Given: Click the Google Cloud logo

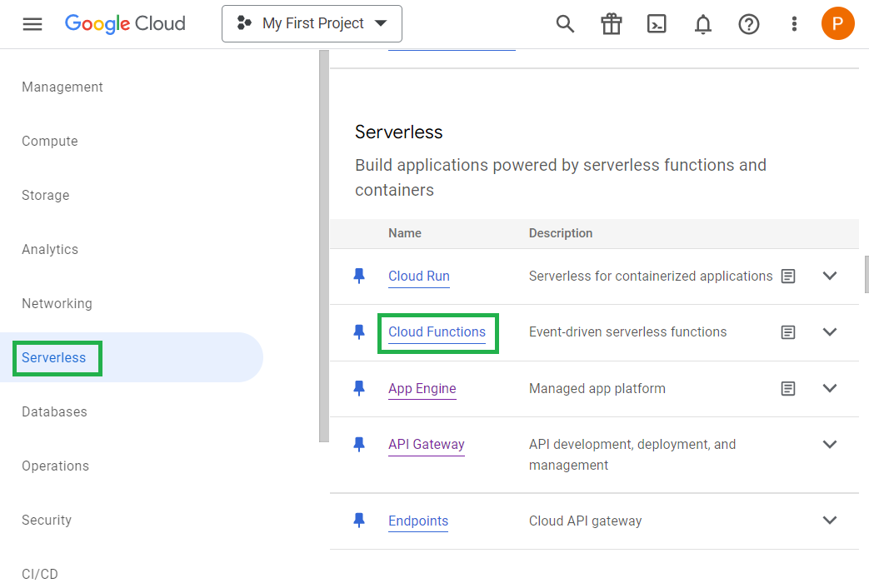Looking at the screenshot, I should click(x=125, y=24).
